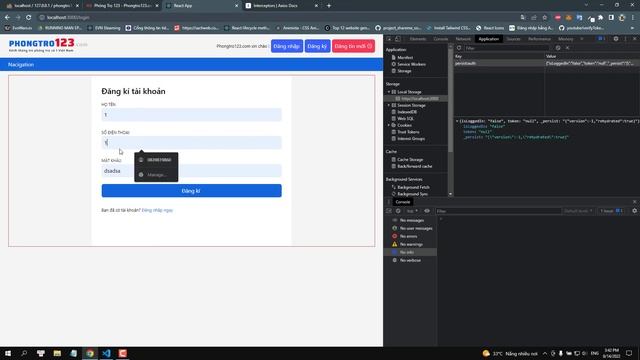Switch to the Performance tab in DevTools
This screenshot has height=360, width=640.
click(539, 39)
